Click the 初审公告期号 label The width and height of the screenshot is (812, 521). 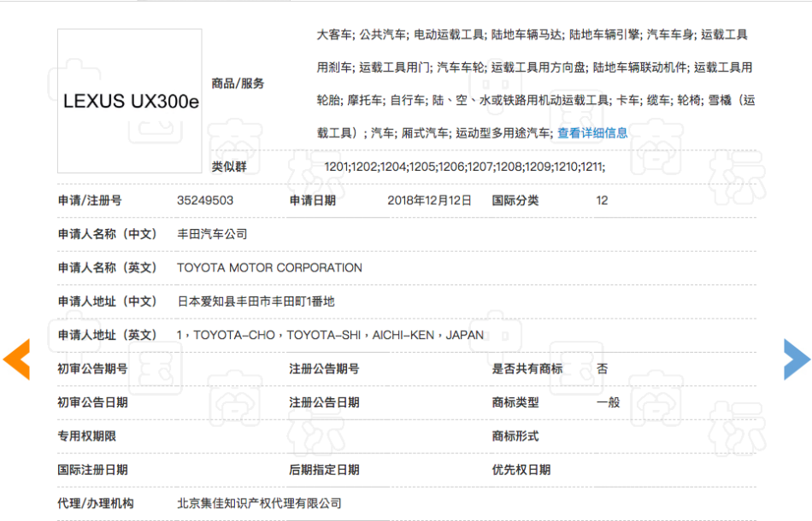92,369
